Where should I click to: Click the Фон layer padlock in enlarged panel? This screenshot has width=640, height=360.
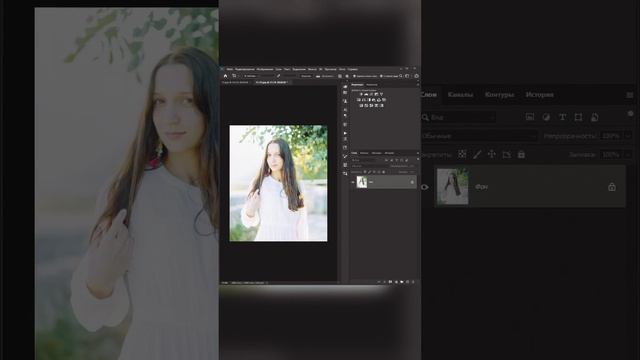point(612,187)
